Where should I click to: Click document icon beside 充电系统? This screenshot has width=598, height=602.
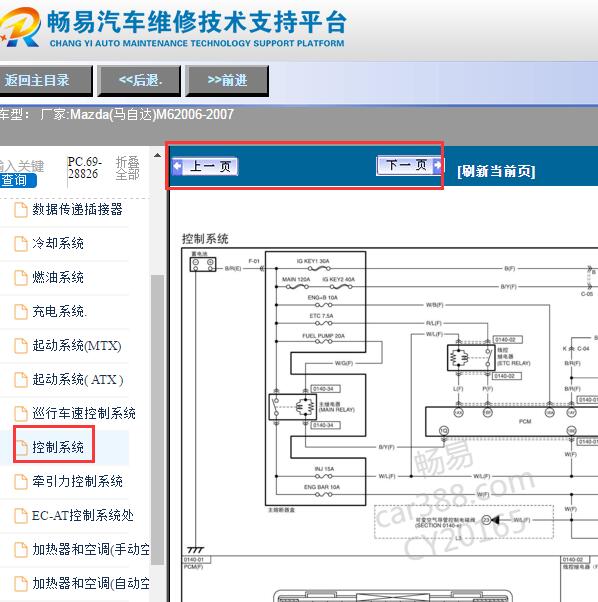click(x=21, y=312)
